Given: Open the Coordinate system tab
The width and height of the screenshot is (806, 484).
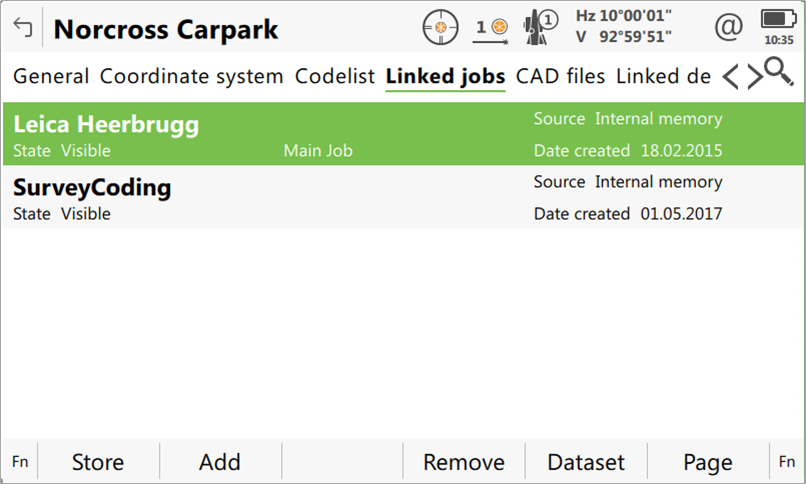Looking at the screenshot, I should coord(191,76).
